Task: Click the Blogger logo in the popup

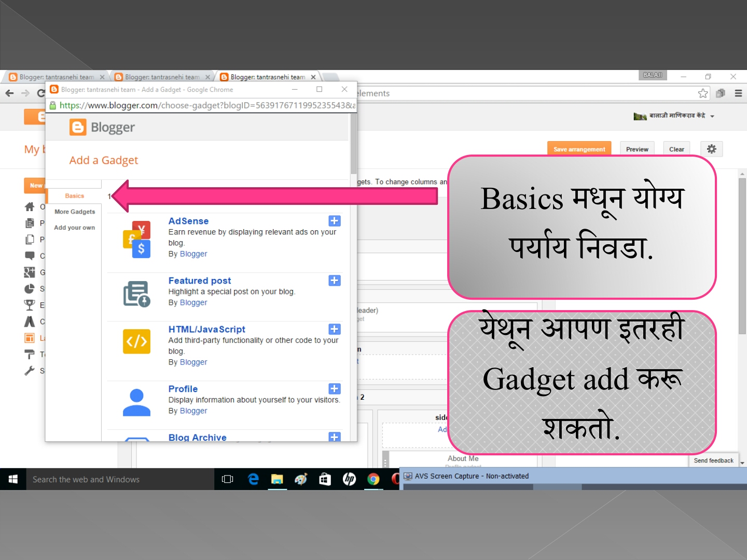Action: (x=102, y=127)
